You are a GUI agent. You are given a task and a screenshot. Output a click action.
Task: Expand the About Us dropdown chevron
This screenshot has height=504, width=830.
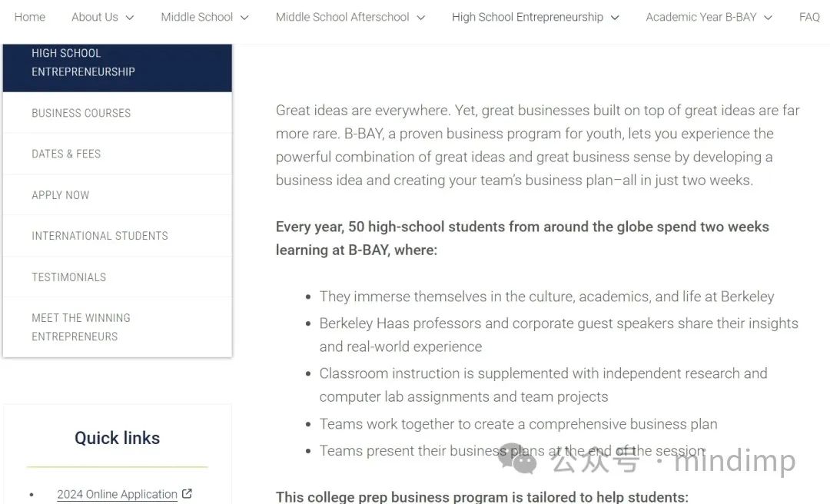tap(130, 18)
